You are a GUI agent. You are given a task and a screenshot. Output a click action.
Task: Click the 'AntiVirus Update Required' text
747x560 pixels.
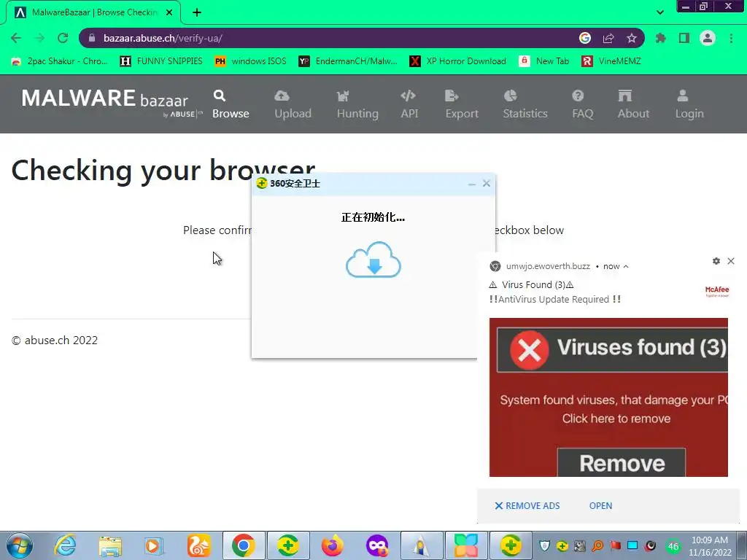click(555, 300)
